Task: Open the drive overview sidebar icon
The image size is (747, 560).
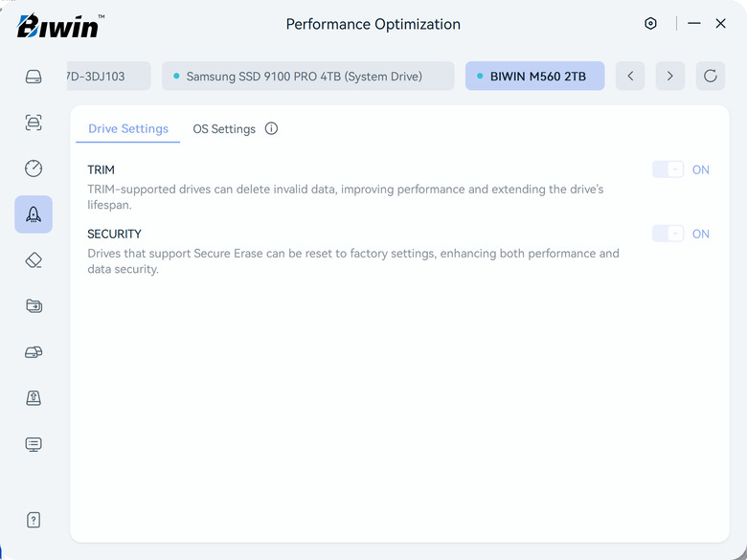Action: (x=34, y=77)
